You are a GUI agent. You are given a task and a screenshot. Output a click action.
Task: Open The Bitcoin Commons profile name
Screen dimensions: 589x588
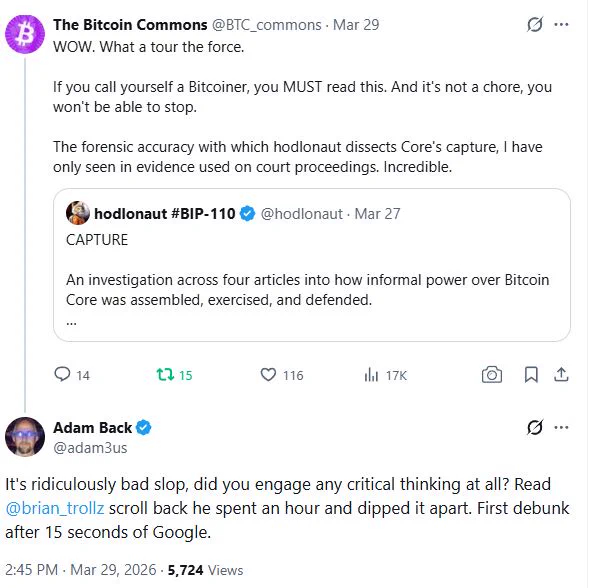click(130, 25)
